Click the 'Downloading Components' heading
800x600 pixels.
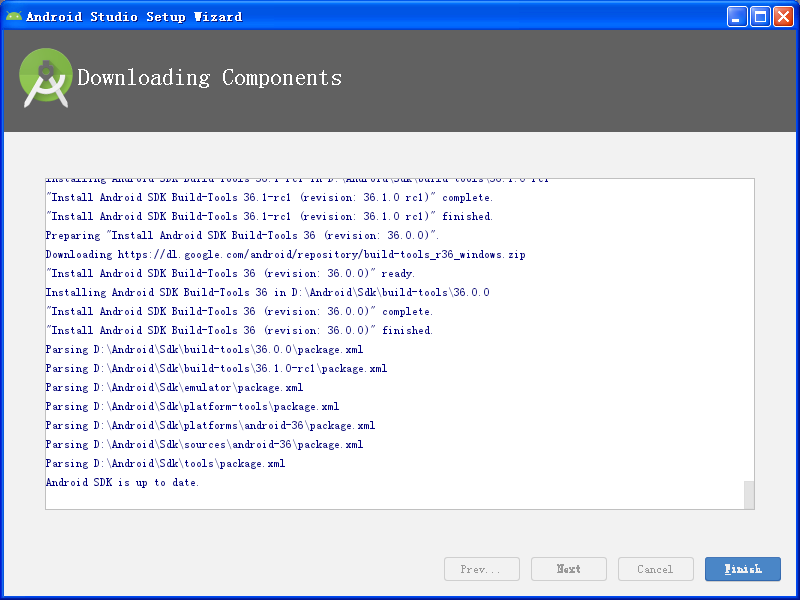(209, 78)
